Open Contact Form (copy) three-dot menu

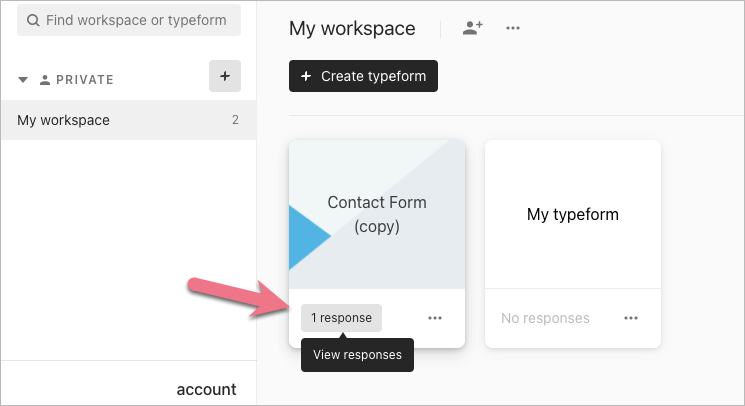(434, 318)
